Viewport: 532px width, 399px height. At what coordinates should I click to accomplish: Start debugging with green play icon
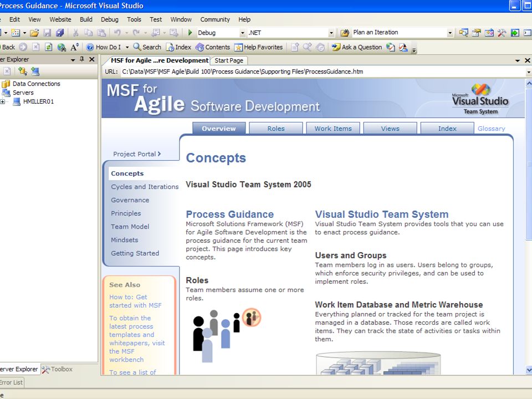190,33
